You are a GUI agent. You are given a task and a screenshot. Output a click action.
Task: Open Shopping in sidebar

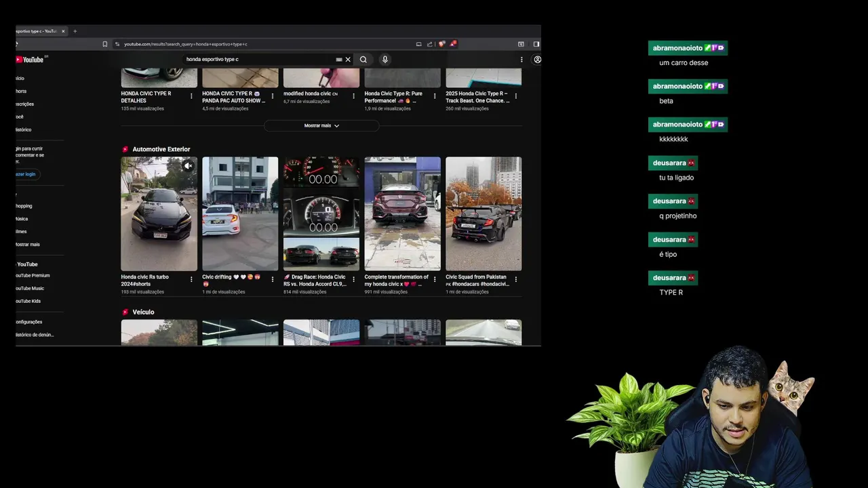pos(24,206)
